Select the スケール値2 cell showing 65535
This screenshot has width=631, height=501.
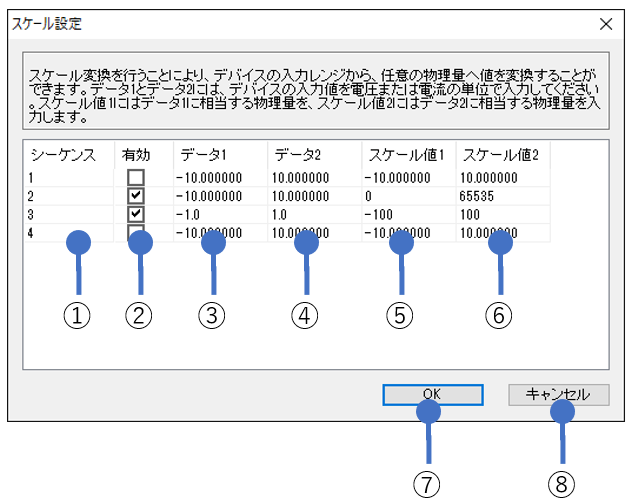click(479, 196)
